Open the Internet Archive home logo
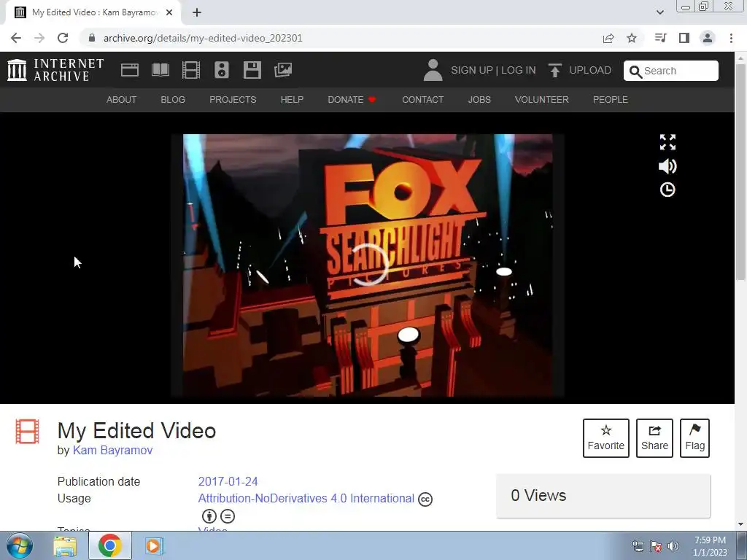The image size is (747, 560). click(55, 70)
